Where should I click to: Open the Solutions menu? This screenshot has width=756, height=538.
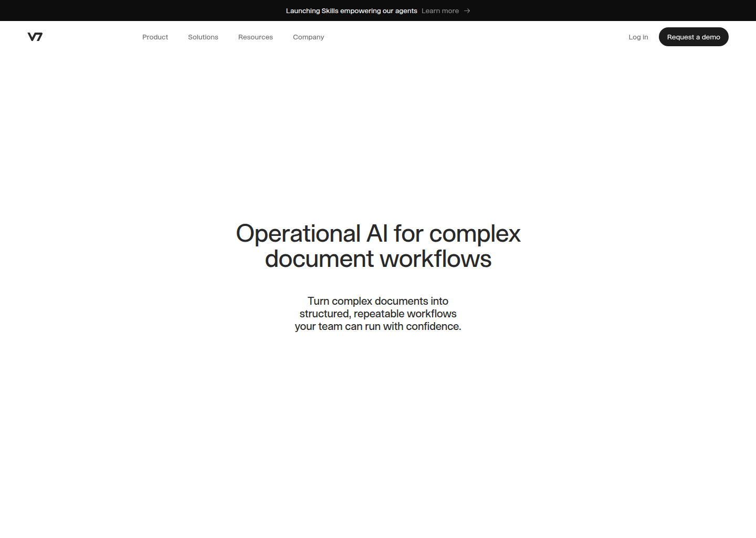pyautogui.click(x=203, y=37)
